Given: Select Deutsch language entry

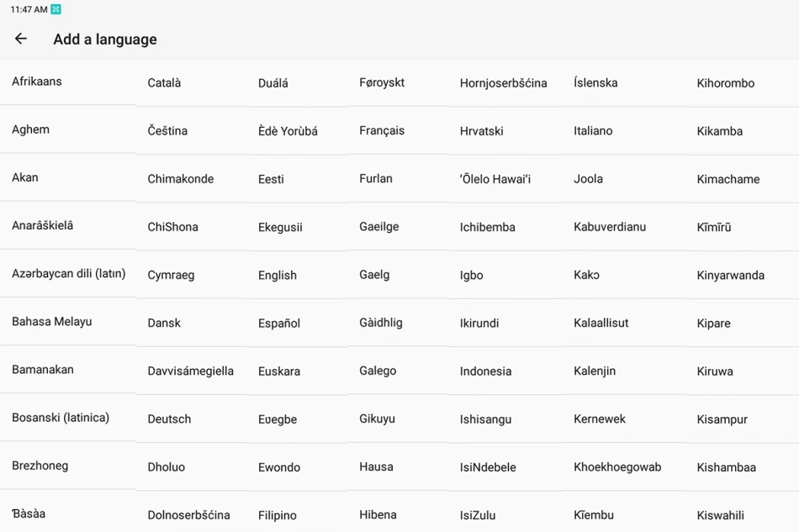Looking at the screenshot, I should point(169,419).
